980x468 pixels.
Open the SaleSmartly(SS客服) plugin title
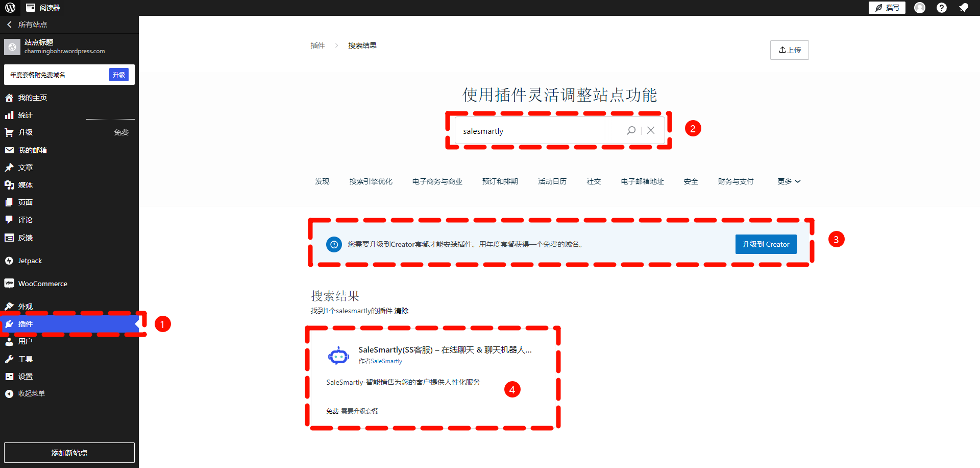pos(445,350)
